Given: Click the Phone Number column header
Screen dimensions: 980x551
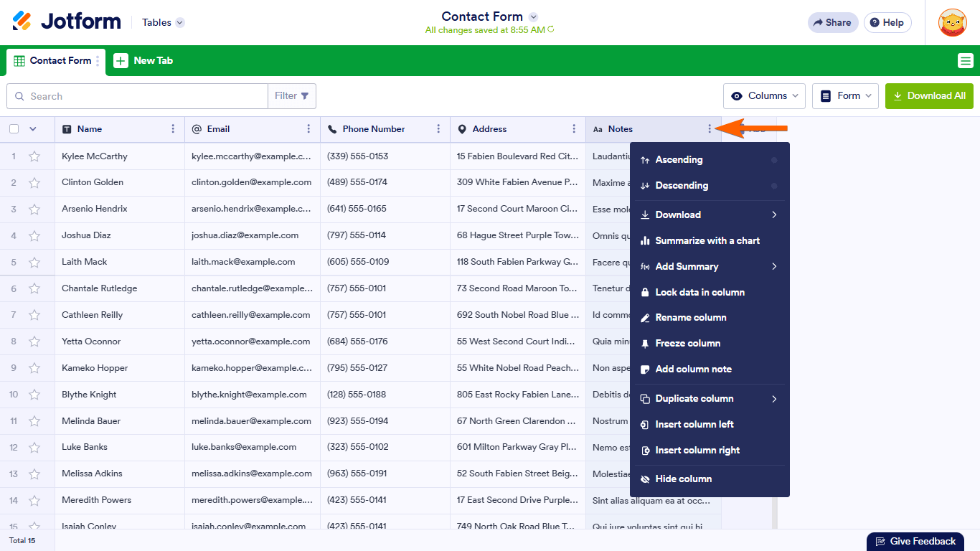Looking at the screenshot, I should pos(385,129).
